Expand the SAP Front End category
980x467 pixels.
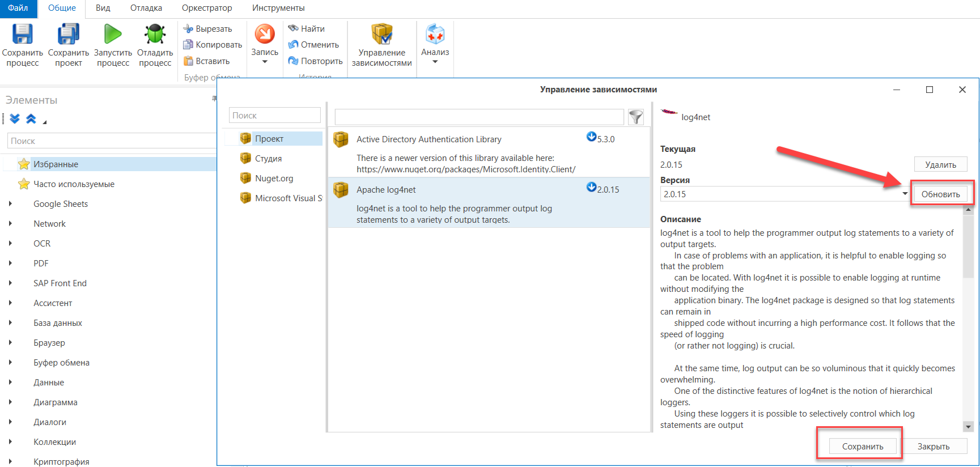pos(10,283)
